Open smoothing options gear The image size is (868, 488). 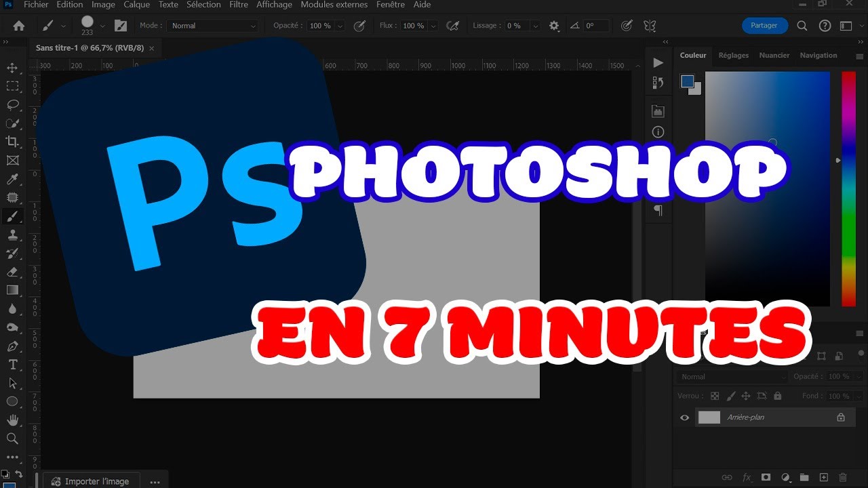pos(554,26)
